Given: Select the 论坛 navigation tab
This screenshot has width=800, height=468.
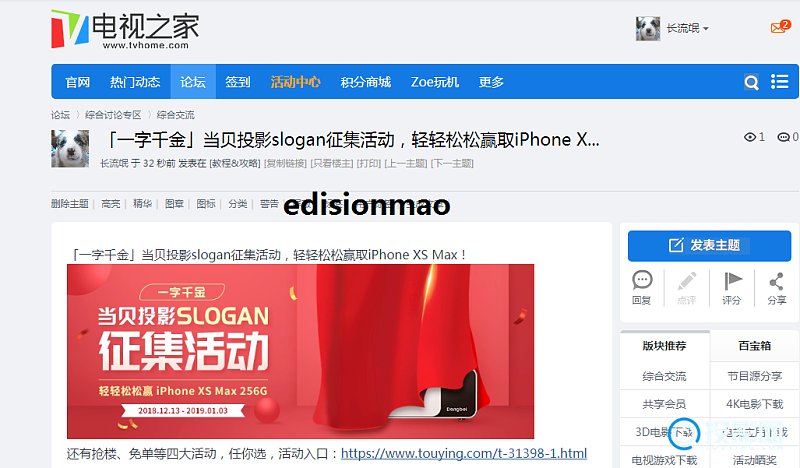Looking at the screenshot, I should (x=193, y=82).
